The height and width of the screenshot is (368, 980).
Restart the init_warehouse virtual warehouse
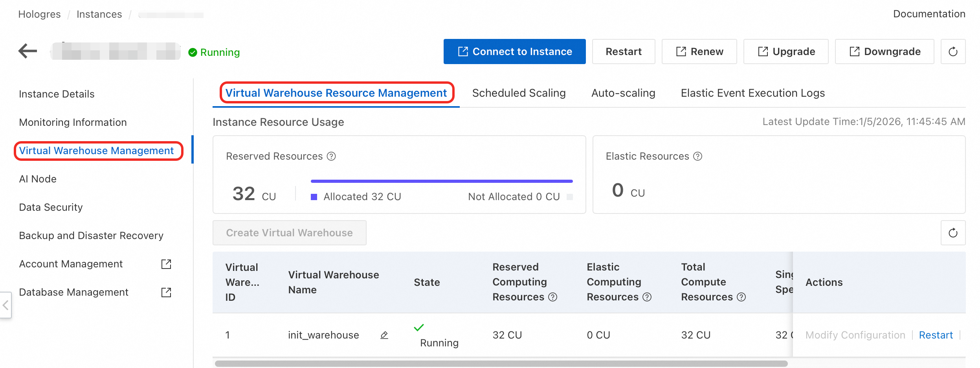pyautogui.click(x=936, y=335)
